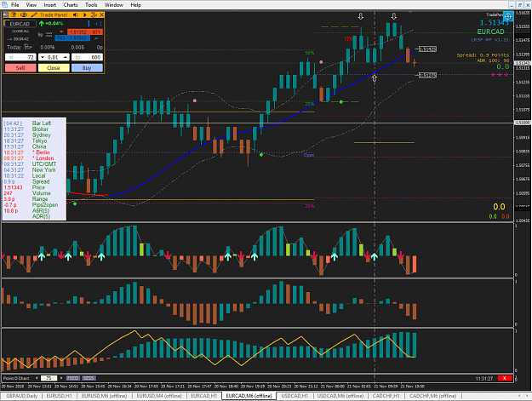The height and width of the screenshot is (401, 532).
Task: Click the white up-arrow marker on the dashed line
Action: click(x=375, y=78)
